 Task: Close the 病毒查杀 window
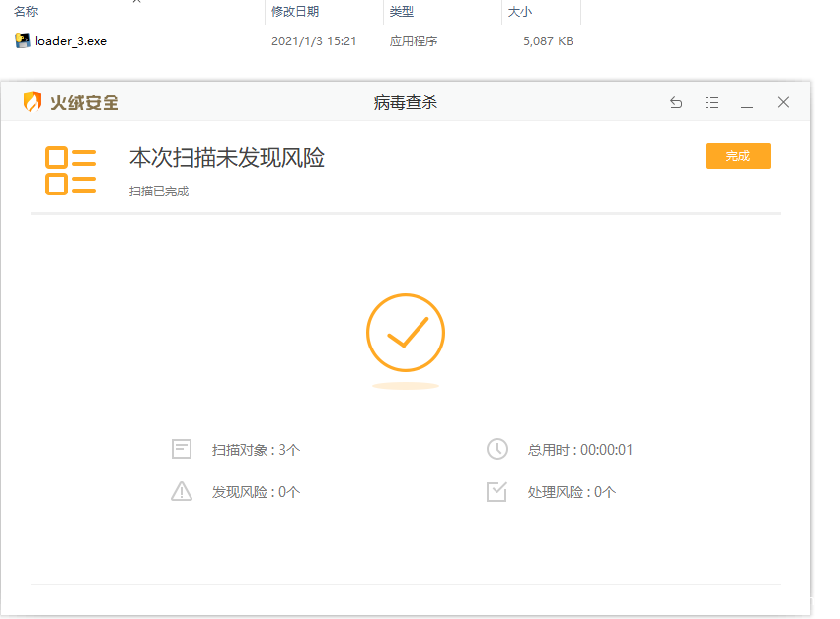[x=783, y=102]
